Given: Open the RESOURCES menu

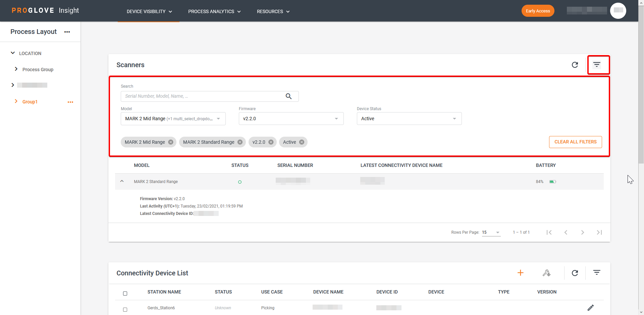Looking at the screenshot, I should coord(273,11).
